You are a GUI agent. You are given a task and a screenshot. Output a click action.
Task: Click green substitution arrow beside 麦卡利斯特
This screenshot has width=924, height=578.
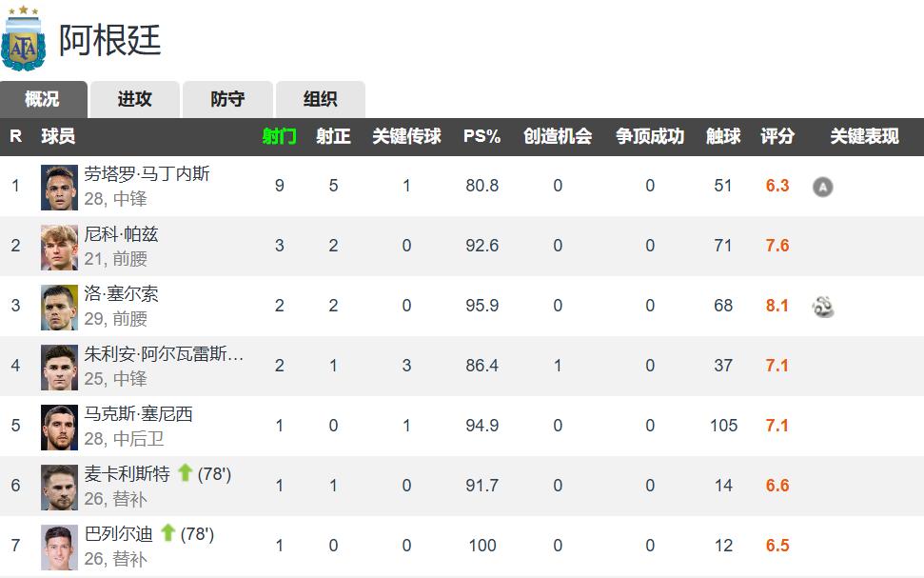[x=185, y=473]
